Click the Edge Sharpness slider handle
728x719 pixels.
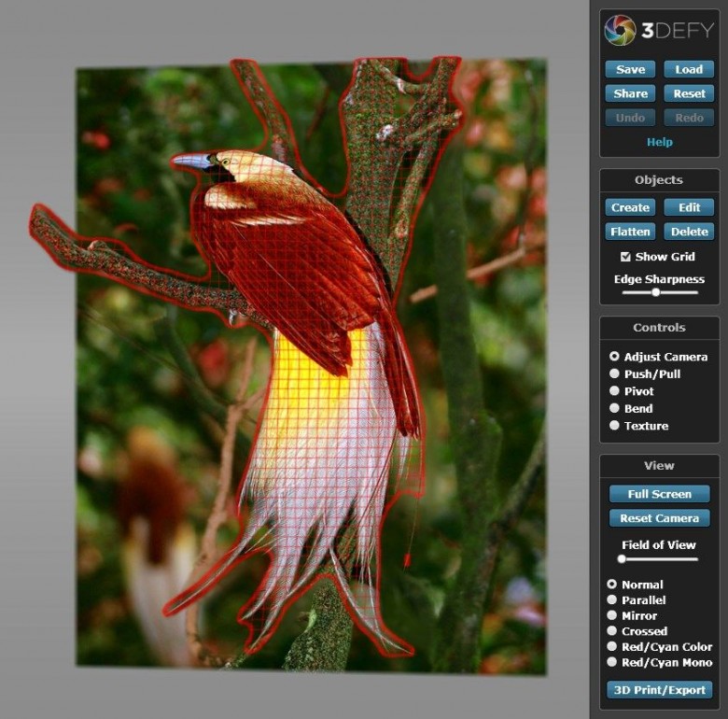click(655, 292)
